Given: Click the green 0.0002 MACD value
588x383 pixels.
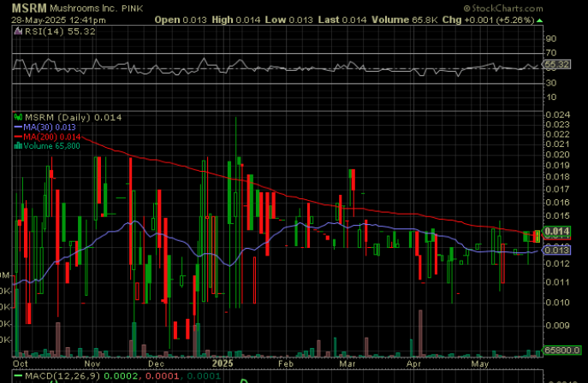Looking at the screenshot, I should click(x=122, y=375).
